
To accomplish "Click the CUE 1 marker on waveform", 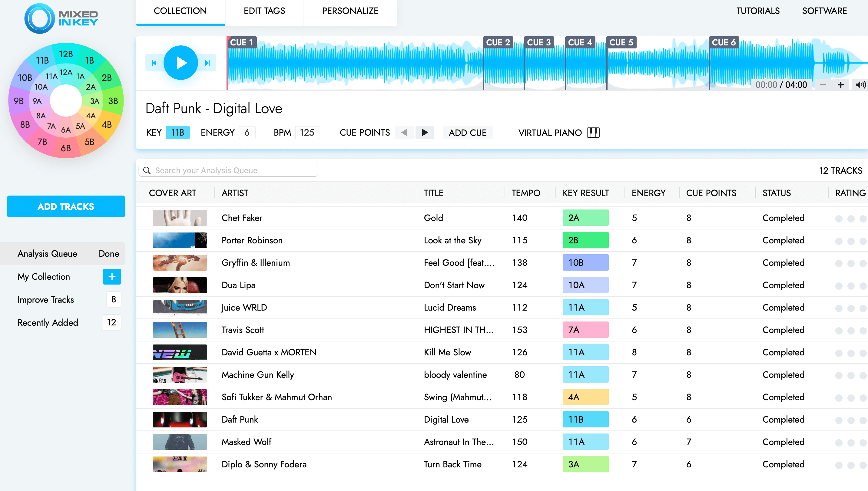I will [x=241, y=42].
